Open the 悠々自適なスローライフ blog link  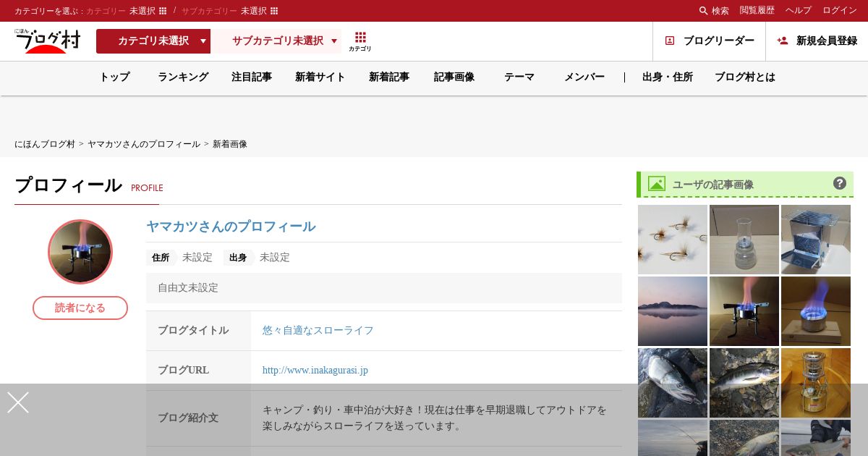tap(318, 330)
